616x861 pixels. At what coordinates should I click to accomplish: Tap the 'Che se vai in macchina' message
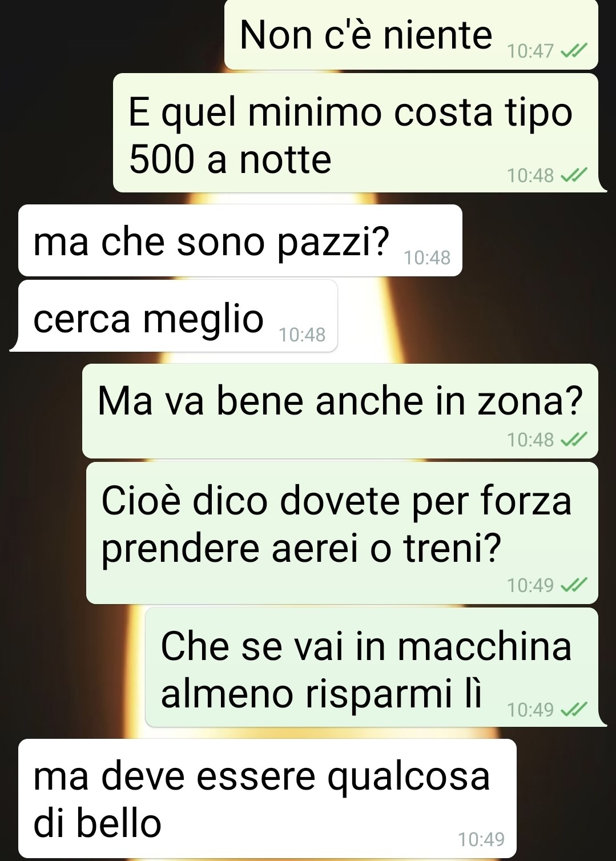pyautogui.click(x=372, y=667)
